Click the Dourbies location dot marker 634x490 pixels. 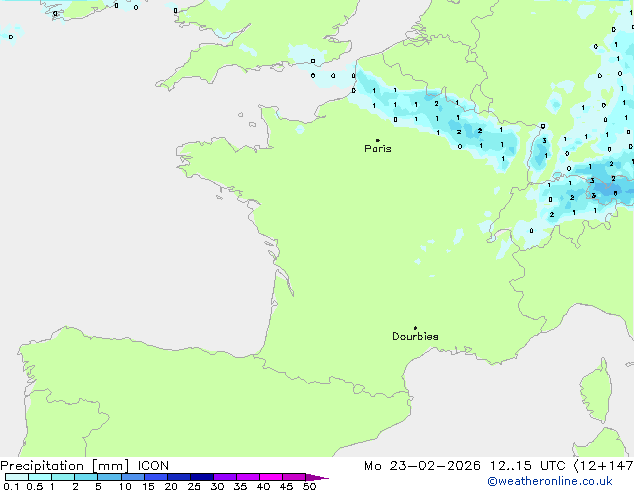tap(415, 328)
